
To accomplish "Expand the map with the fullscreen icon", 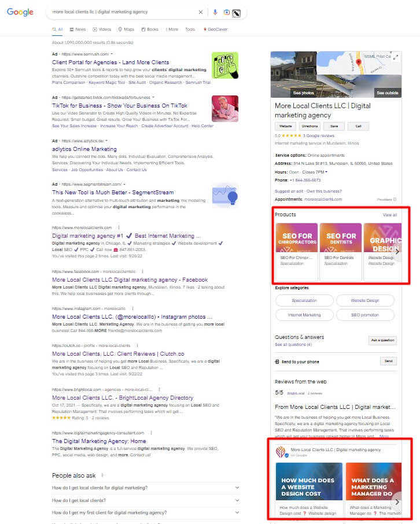I will tap(396, 57).
